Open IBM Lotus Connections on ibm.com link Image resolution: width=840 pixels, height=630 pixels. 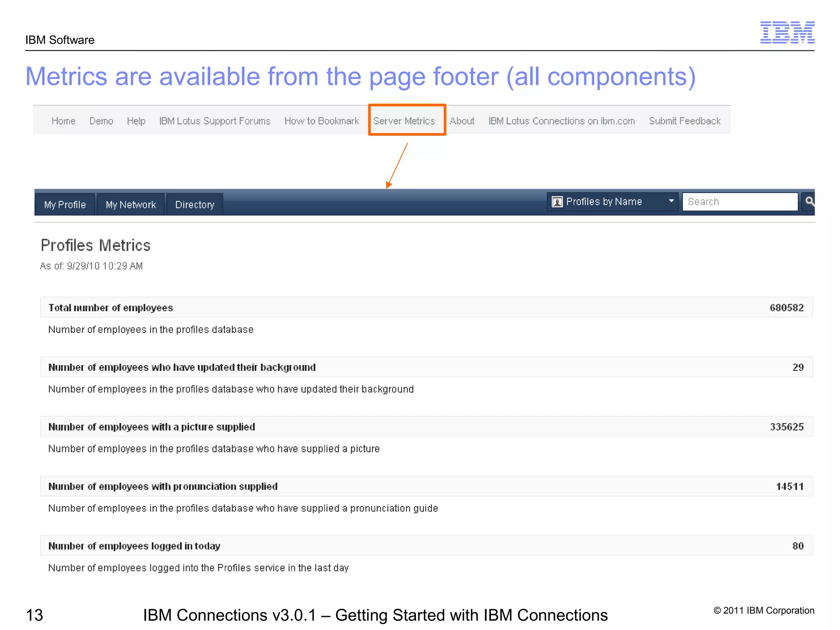[562, 121]
